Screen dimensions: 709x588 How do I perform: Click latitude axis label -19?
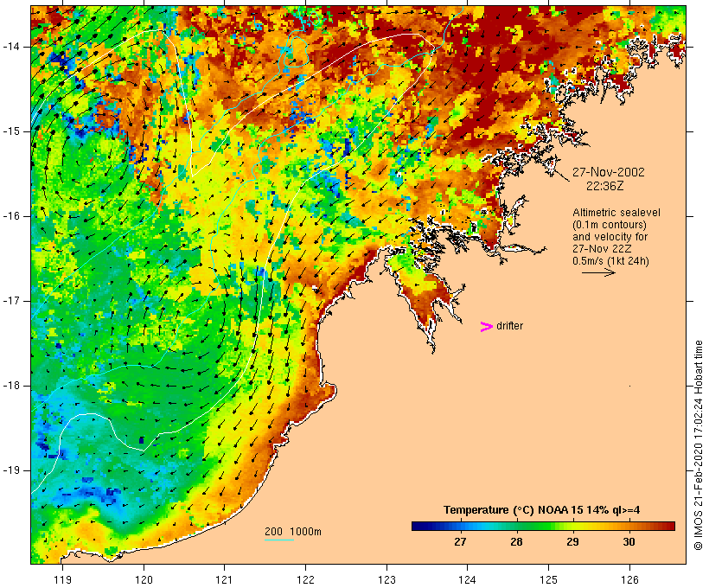(11, 470)
